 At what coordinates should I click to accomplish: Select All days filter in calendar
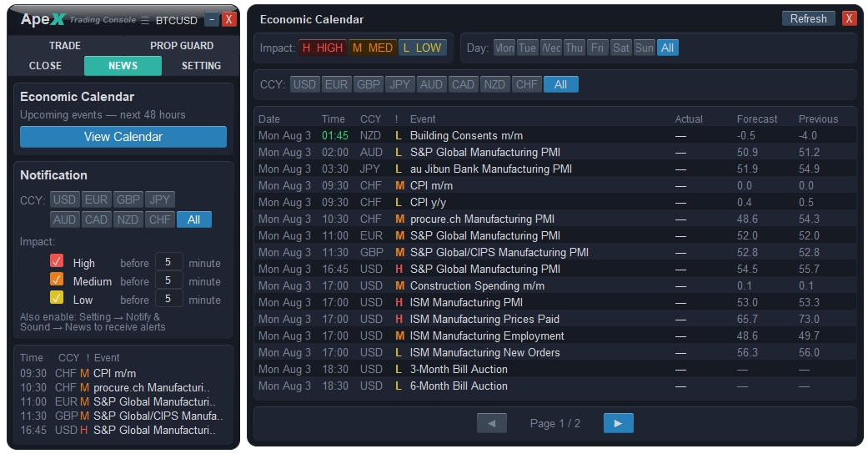pos(668,48)
